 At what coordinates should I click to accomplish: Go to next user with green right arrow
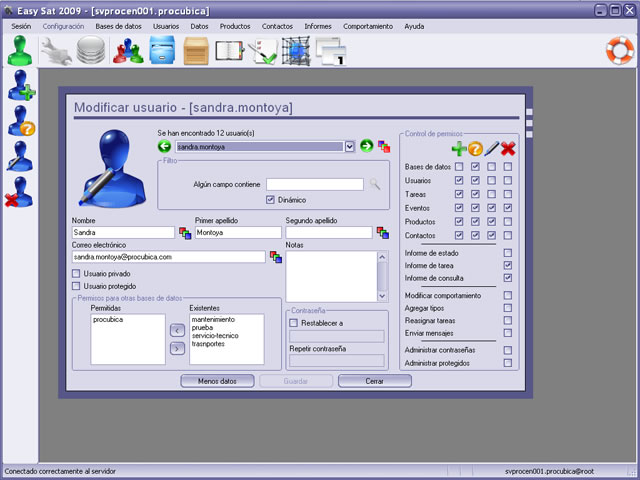[367, 145]
